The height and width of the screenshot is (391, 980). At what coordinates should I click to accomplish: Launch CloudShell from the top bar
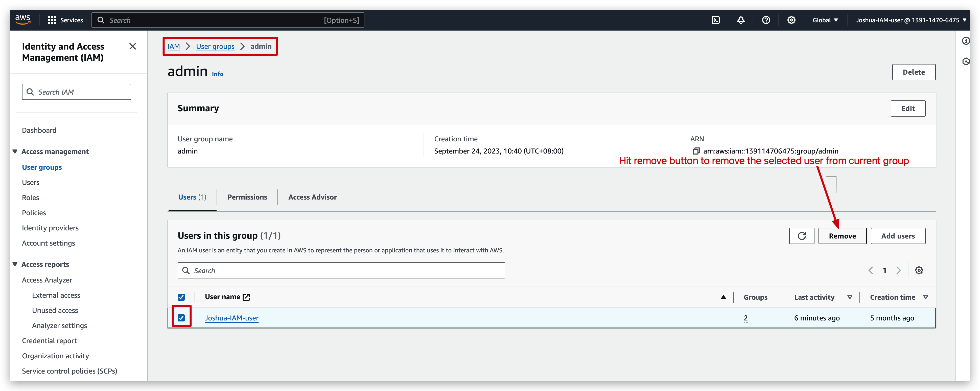(x=716, y=20)
